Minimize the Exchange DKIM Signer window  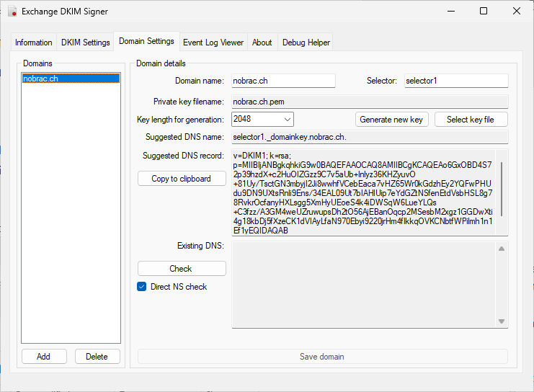tap(451, 12)
